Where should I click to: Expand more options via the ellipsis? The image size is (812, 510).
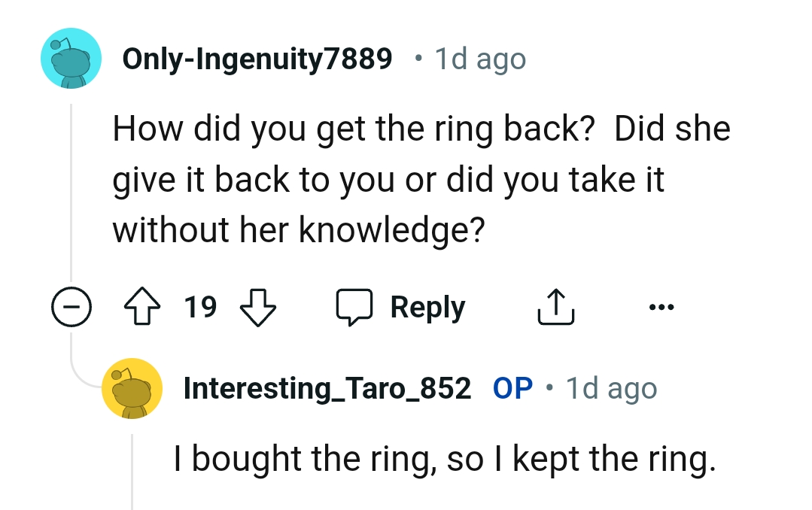click(661, 306)
